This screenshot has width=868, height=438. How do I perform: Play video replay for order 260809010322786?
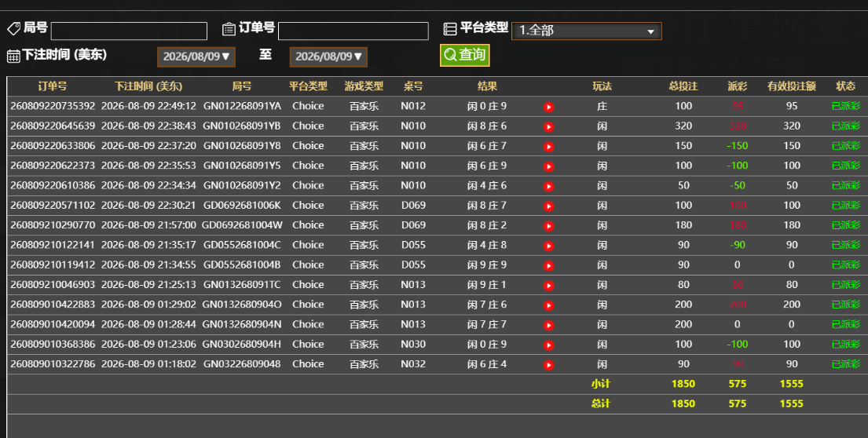tap(548, 366)
